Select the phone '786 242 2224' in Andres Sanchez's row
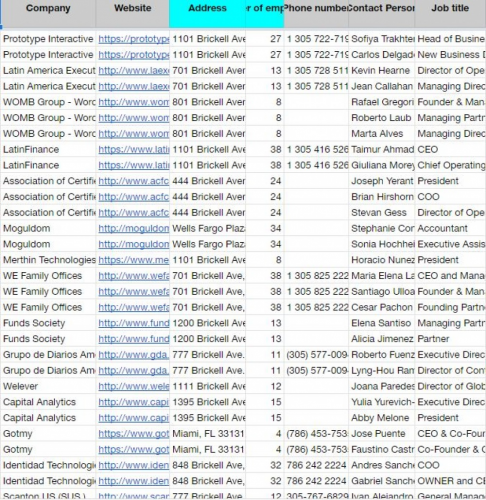This screenshot has height=500, width=486. (x=316, y=465)
